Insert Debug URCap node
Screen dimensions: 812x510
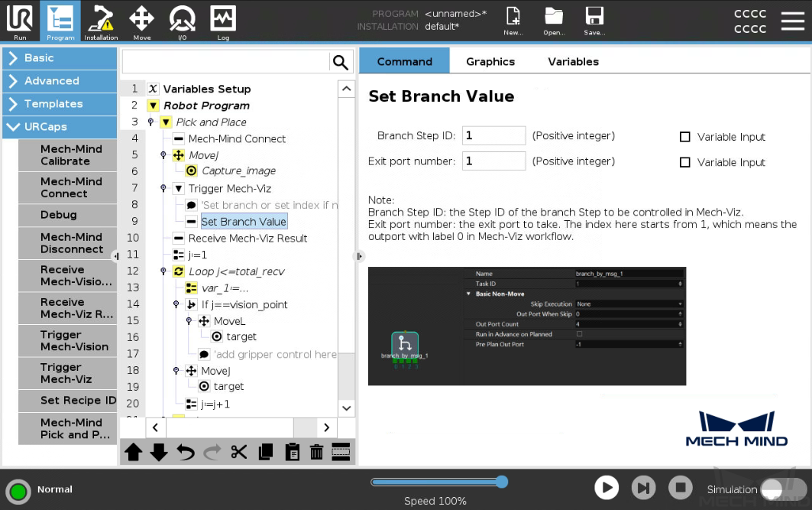coord(68,215)
